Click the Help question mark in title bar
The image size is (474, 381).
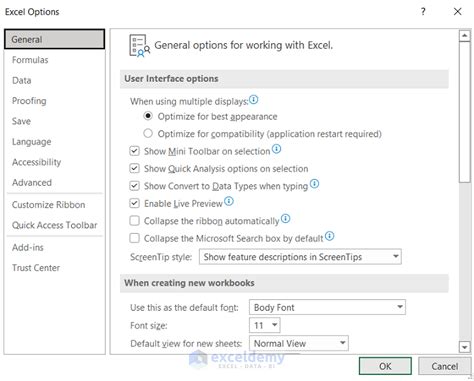(x=423, y=12)
